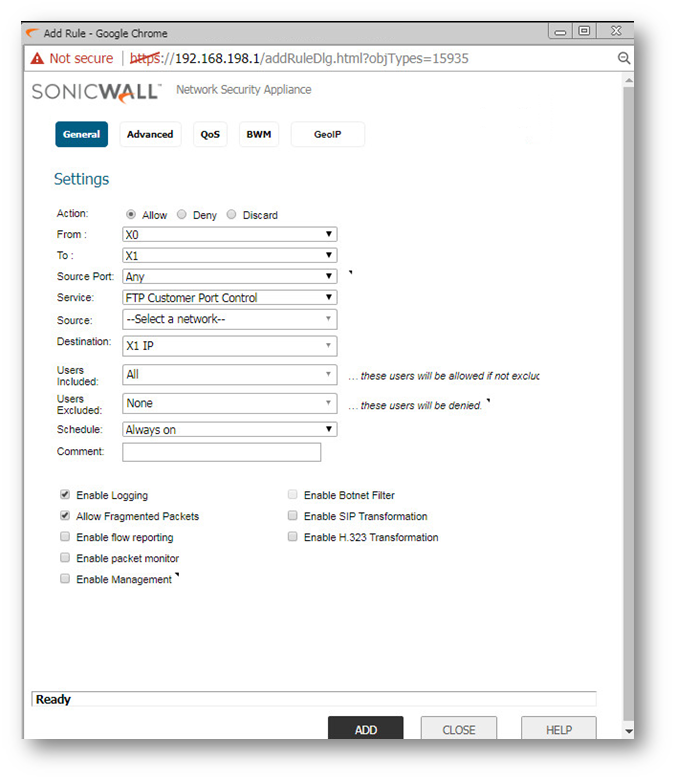This screenshot has height=781, width=676.
Task: Click the SonicWall logo
Action: (x=96, y=93)
